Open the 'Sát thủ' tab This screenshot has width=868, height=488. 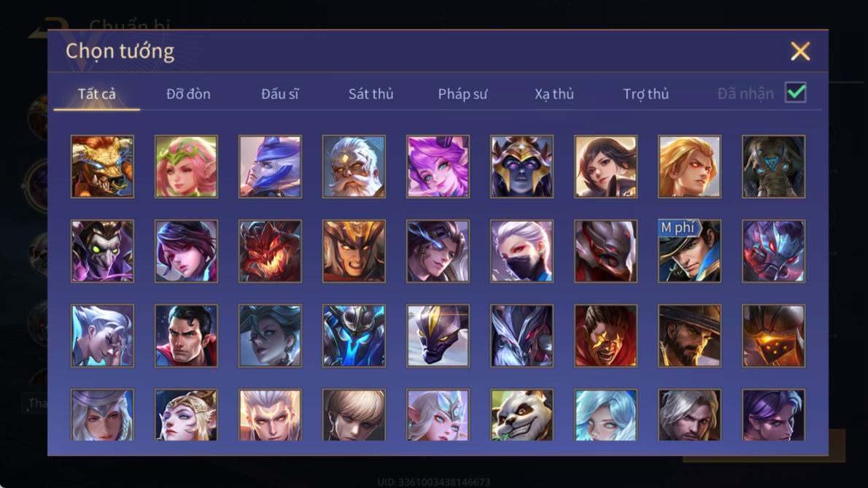pyautogui.click(x=371, y=94)
